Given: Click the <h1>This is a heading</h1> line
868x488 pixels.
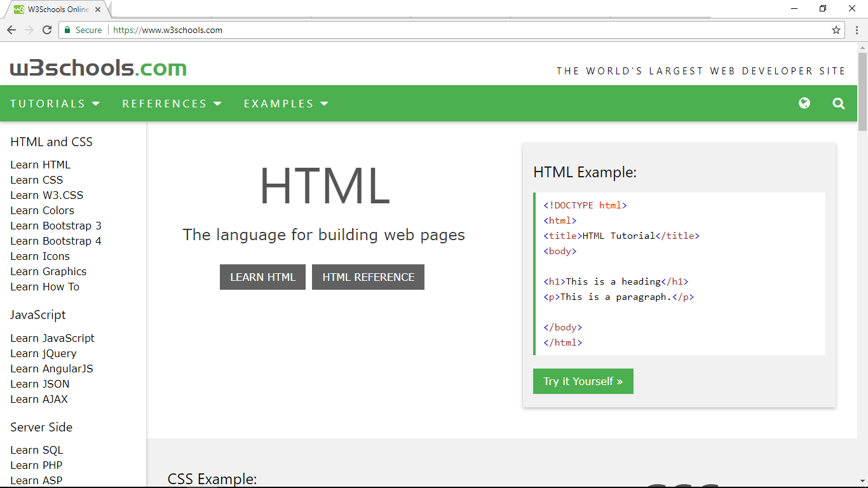Looking at the screenshot, I should (616, 281).
